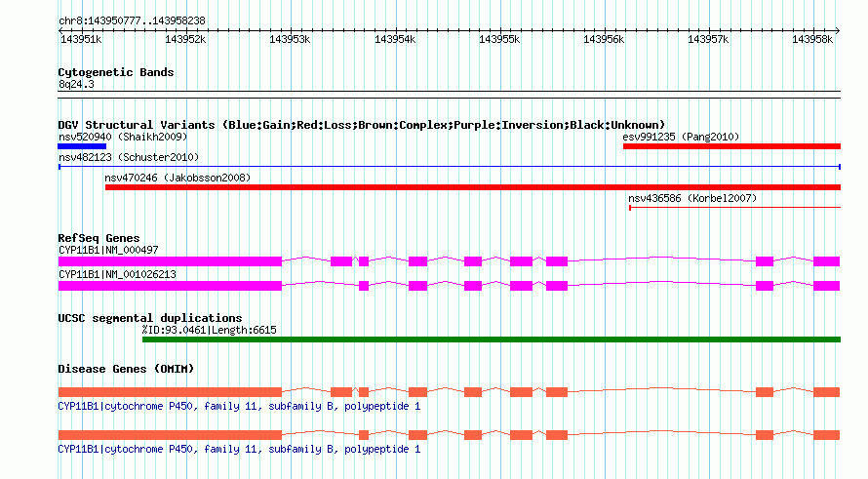The image size is (868, 479).
Task: Click the %ID:93.0461|Length:6615 label
Action: [x=210, y=330]
